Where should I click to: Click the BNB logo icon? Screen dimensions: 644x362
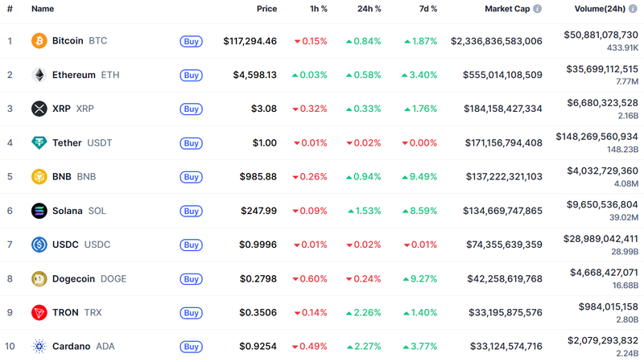pyautogui.click(x=39, y=176)
